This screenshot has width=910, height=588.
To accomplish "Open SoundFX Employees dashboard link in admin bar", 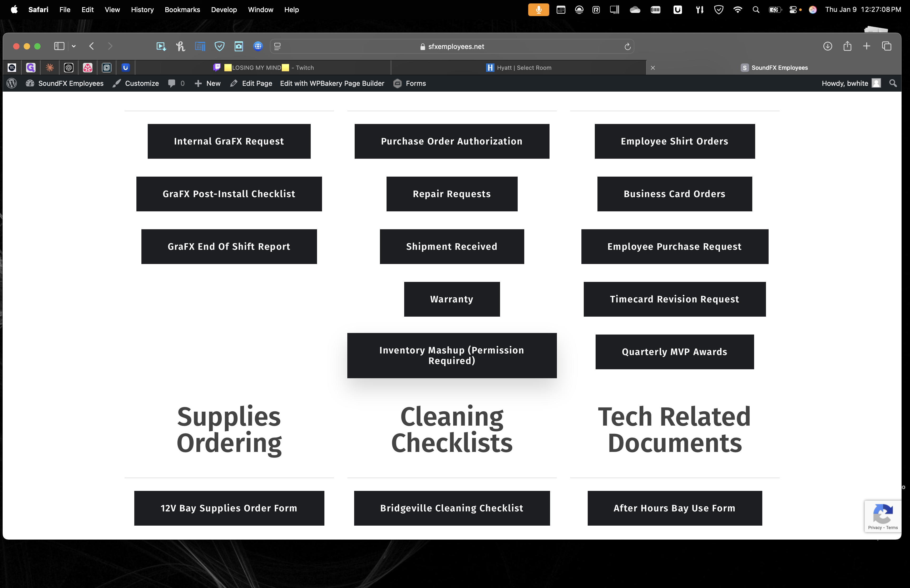I will [x=65, y=83].
